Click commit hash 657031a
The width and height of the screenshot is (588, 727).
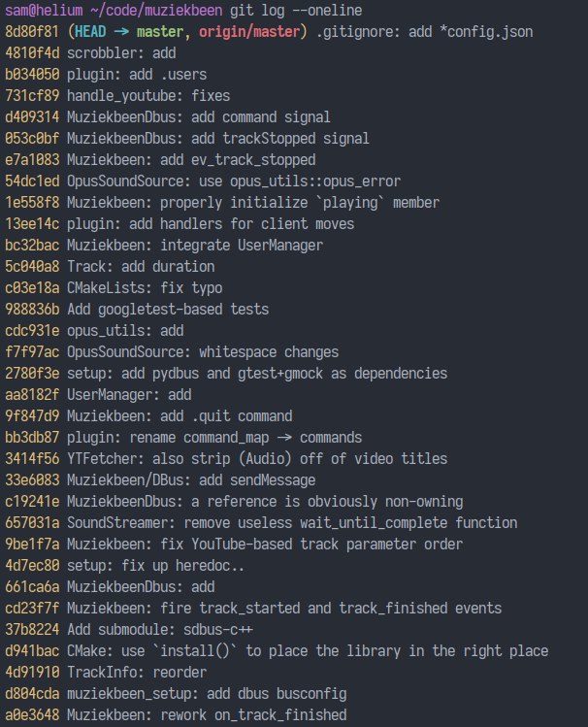(x=34, y=522)
